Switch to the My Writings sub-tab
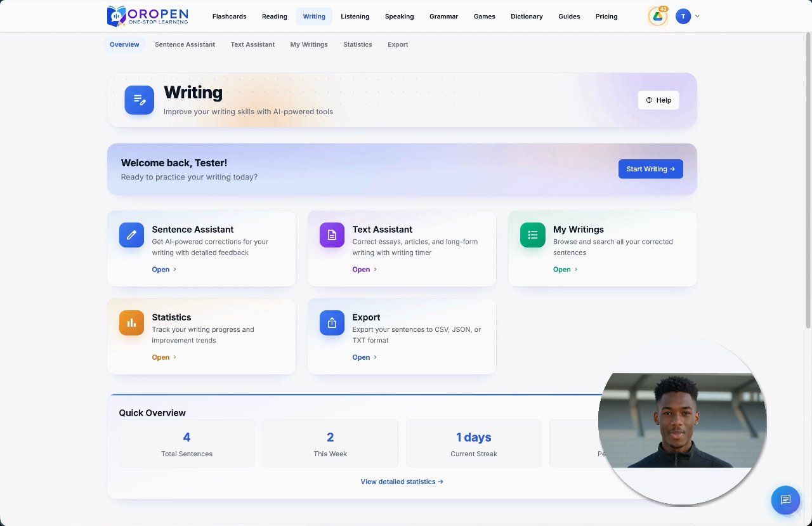Screen dimensions: 812x526 pyautogui.click(x=309, y=44)
